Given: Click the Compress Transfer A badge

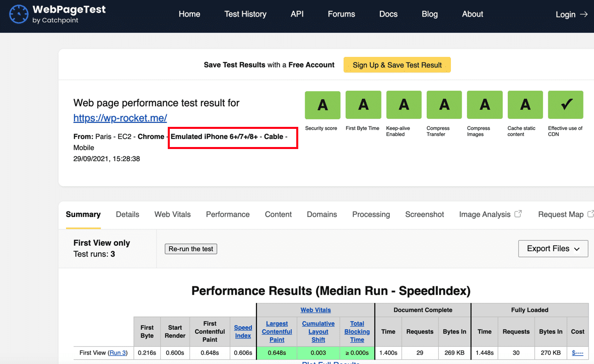Looking at the screenshot, I should click(444, 105).
